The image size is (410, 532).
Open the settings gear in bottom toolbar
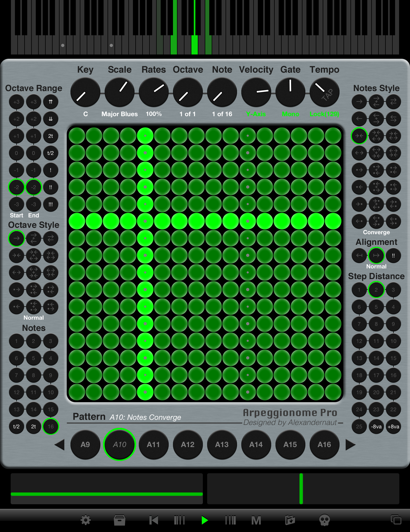coord(86,520)
